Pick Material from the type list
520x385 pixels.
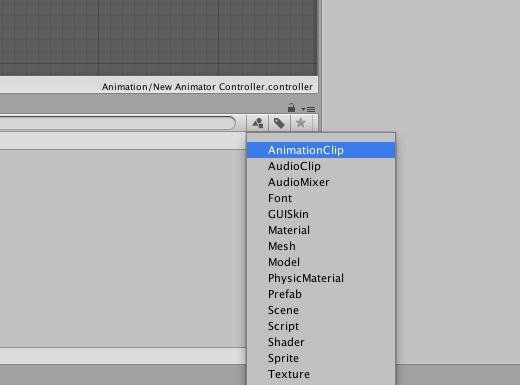pos(321,230)
